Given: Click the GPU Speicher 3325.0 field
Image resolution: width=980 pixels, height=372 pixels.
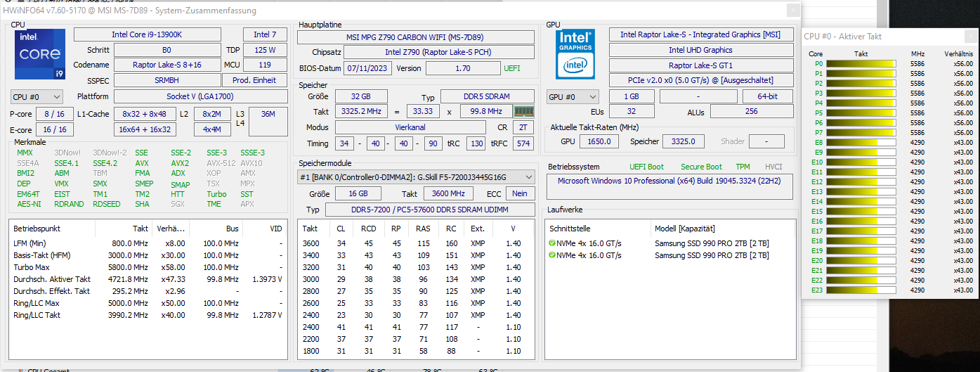Looking at the screenshot, I should 684,141.
